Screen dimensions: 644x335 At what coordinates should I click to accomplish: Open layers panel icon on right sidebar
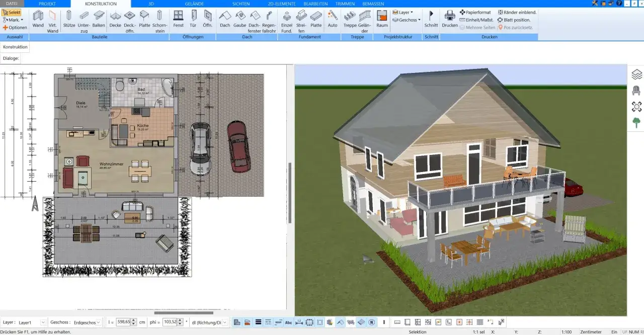[x=636, y=74]
